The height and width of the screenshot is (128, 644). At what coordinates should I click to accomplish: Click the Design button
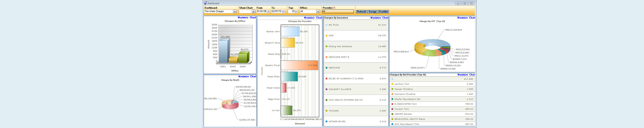pyautogui.click(x=373, y=12)
